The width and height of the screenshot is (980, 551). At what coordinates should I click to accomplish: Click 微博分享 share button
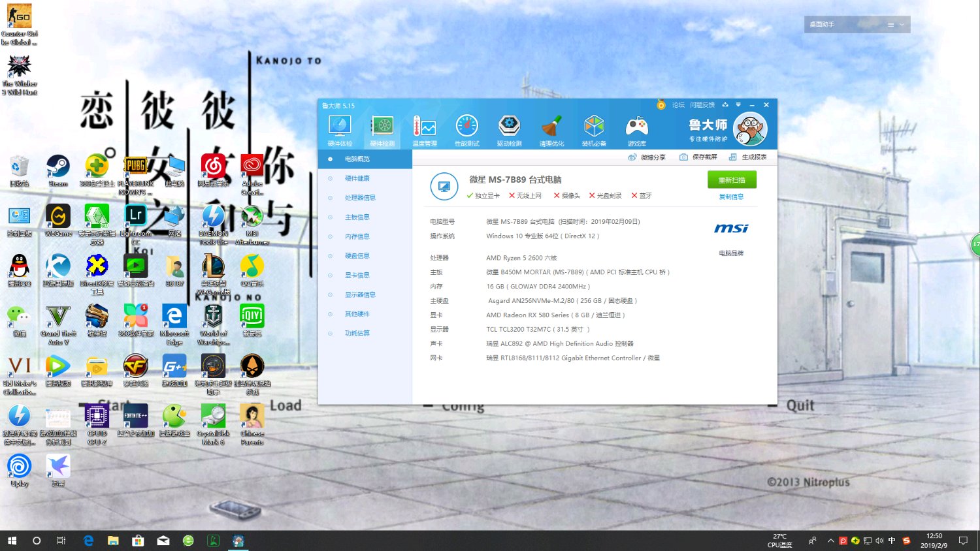647,157
